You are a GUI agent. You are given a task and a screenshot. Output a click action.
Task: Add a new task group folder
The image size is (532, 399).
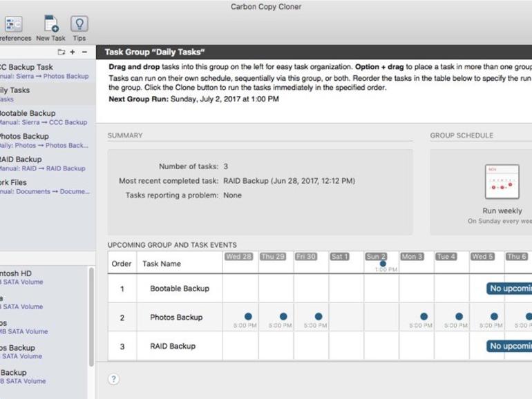coord(61,52)
